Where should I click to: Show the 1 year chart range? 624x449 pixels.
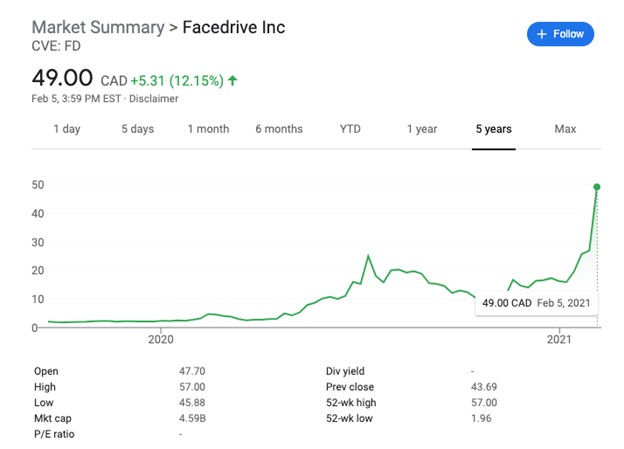click(x=422, y=129)
